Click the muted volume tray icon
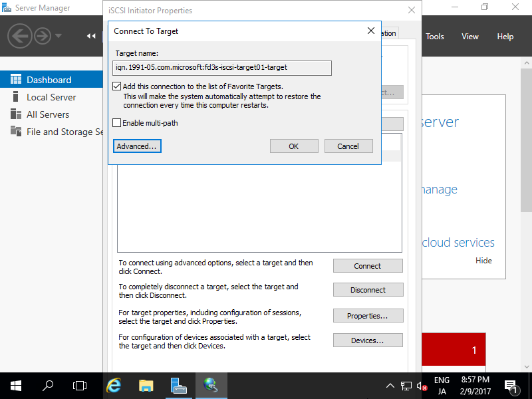This screenshot has height=399, width=532. point(422,386)
